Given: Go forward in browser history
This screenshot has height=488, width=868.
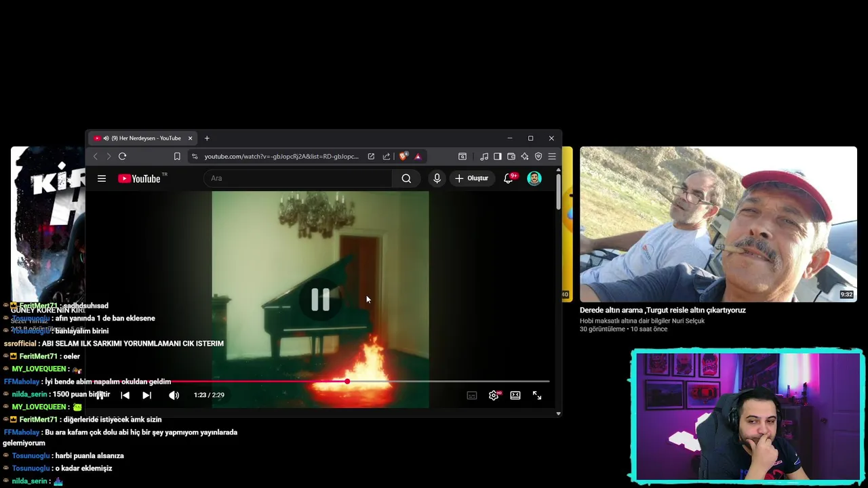Looking at the screenshot, I should pyautogui.click(x=108, y=157).
